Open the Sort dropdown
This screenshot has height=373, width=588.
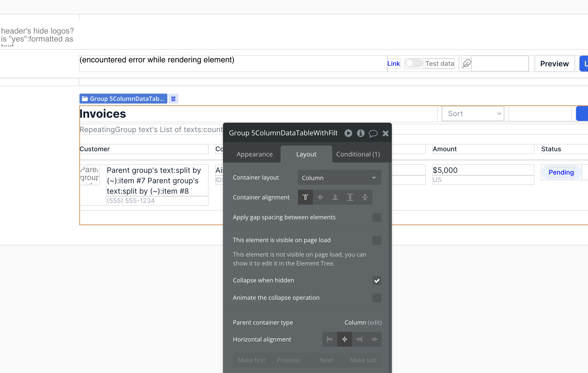(473, 114)
